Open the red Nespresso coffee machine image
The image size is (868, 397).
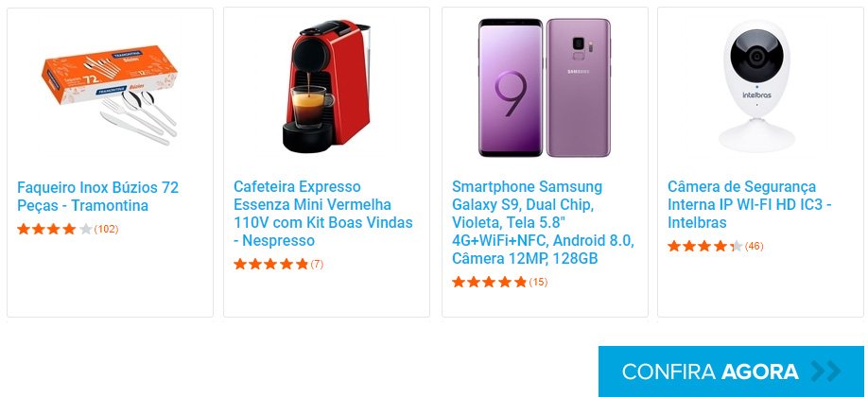[x=326, y=86]
